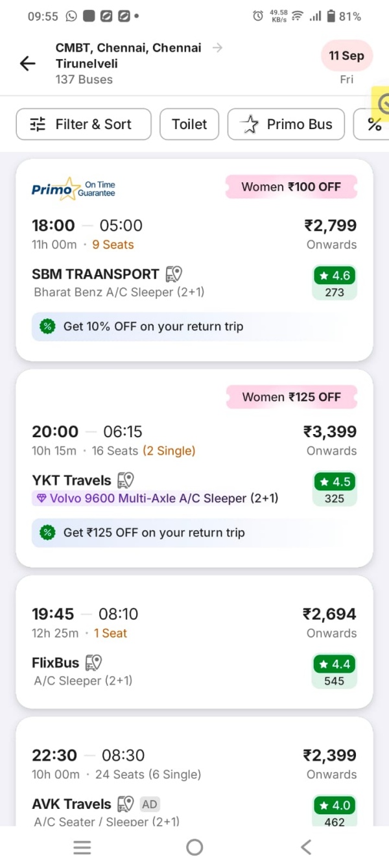This screenshot has height=868, width=389.
Task: Tap the yellow floating side widget
Action: [381, 104]
